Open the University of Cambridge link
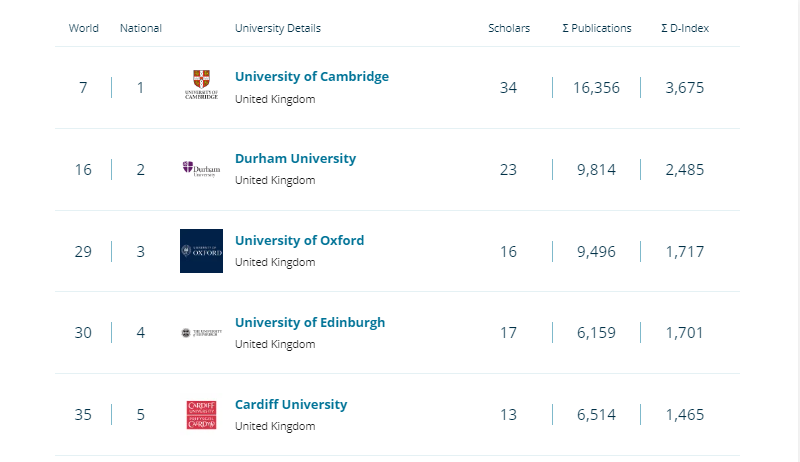 311,76
